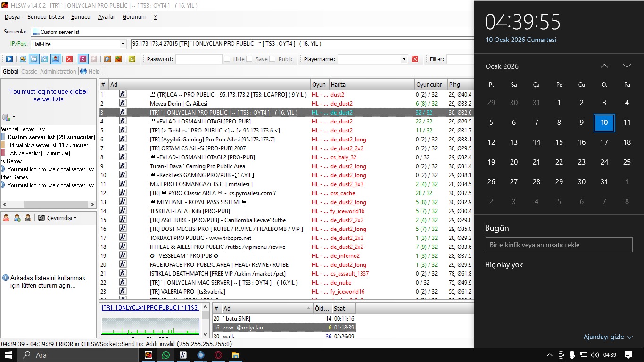Image resolution: width=644 pixels, height=362 pixels.
Task: Toggle the Save password checkbox
Action: [250, 59]
